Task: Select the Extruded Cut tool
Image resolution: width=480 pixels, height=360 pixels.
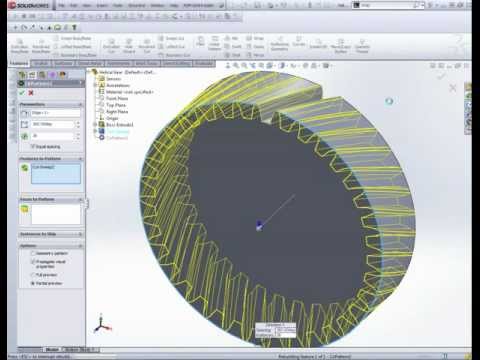Action: [x=111, y=46]
